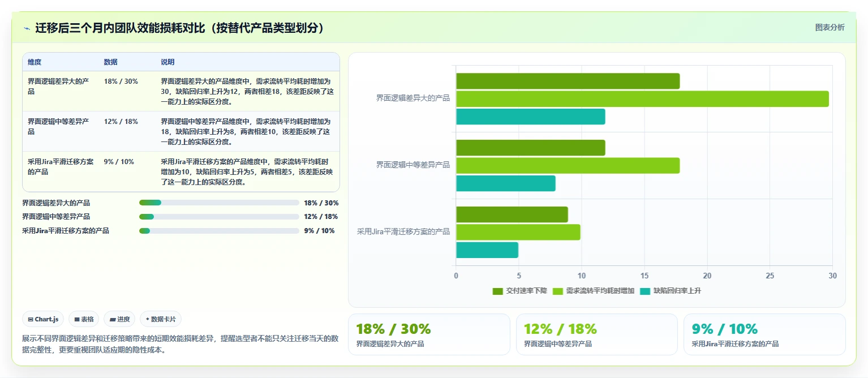868x378 pixels.
Task: Toggle 缺陷回归率上升 legend entry
Action: (x=670, y=291)
